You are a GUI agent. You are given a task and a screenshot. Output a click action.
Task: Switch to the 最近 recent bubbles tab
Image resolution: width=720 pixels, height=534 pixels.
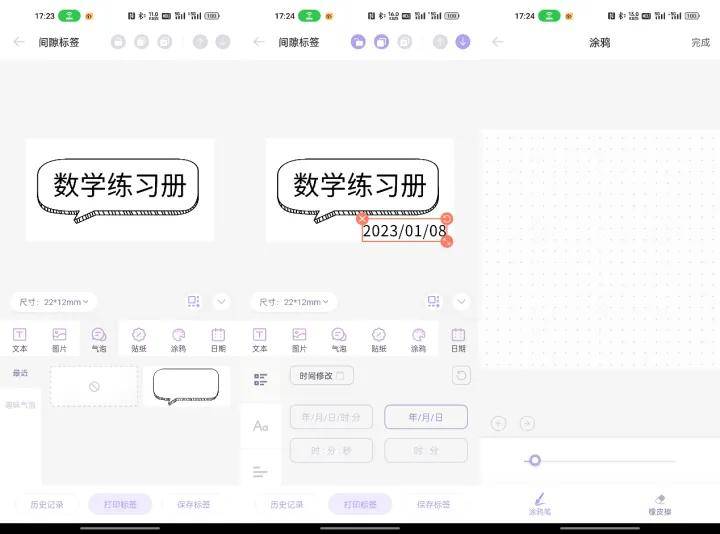(20, 373)
